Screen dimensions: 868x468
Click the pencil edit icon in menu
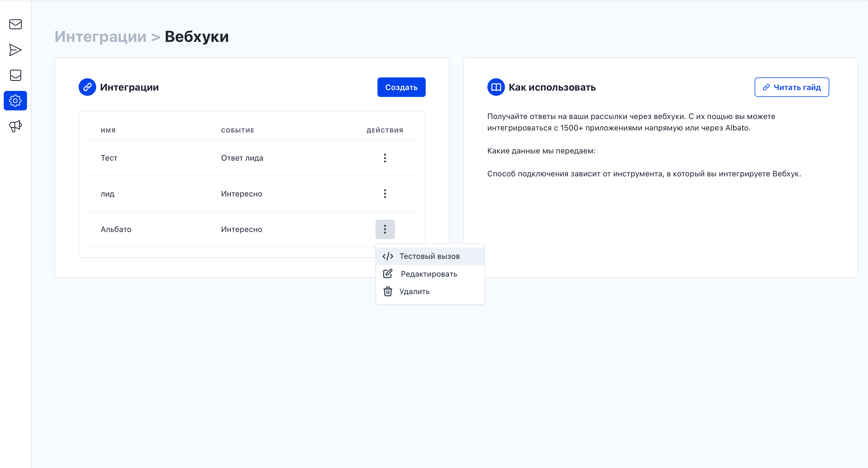click(387, 274)
